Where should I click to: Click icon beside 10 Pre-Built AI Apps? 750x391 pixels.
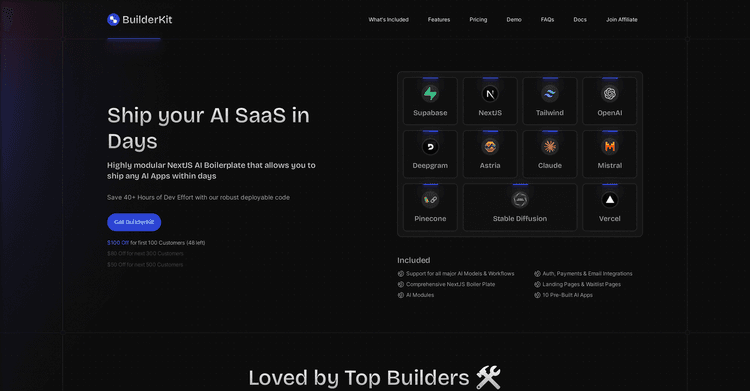point(537,295)
